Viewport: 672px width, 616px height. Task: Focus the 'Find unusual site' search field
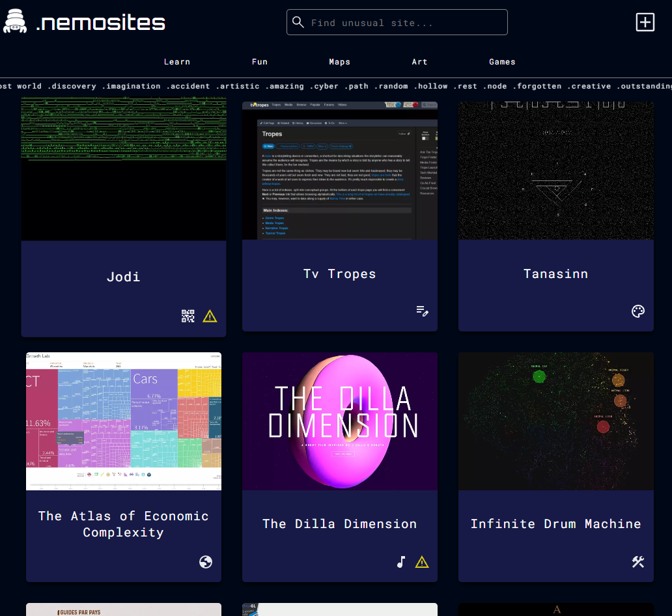(404, 23)
